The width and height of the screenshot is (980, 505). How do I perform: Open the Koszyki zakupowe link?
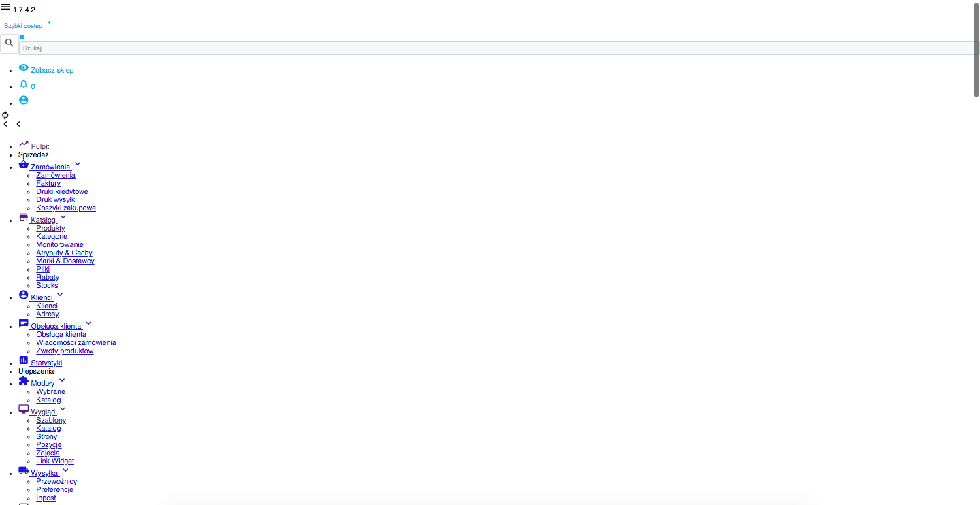66,208
